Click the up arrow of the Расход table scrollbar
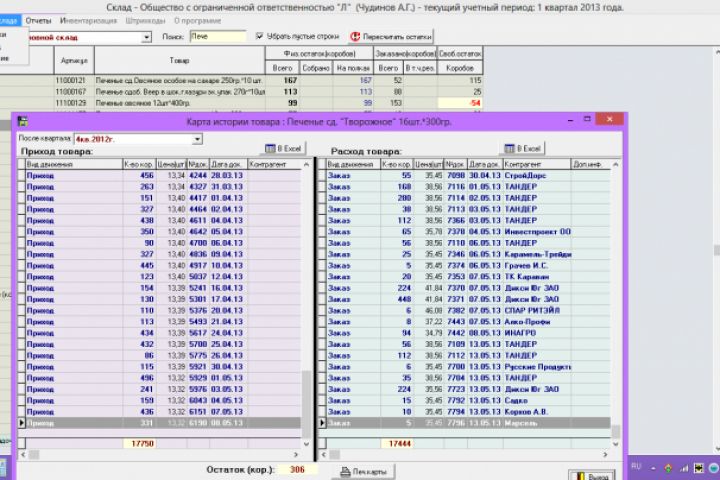720x480 pixels. point(616,164)
